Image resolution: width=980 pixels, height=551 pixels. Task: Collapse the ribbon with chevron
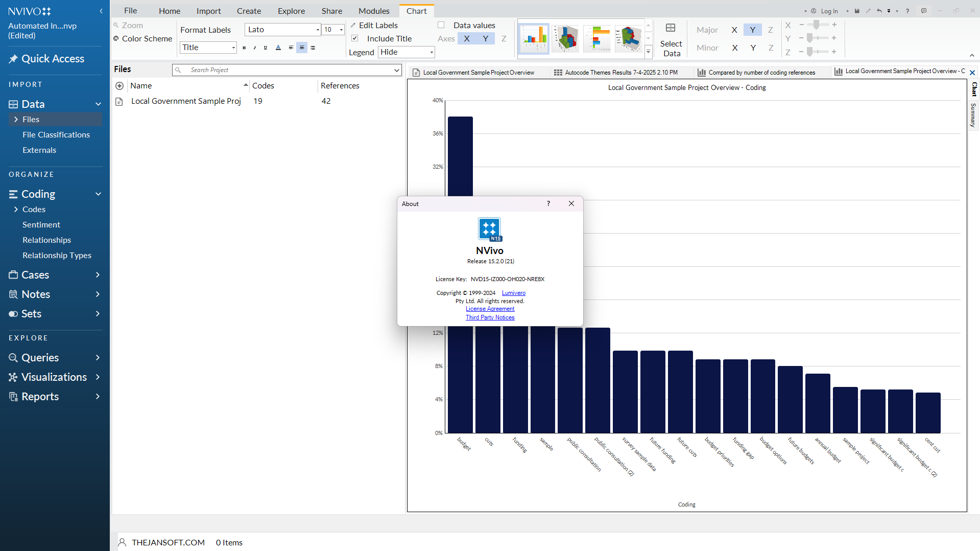coord(972,55)
